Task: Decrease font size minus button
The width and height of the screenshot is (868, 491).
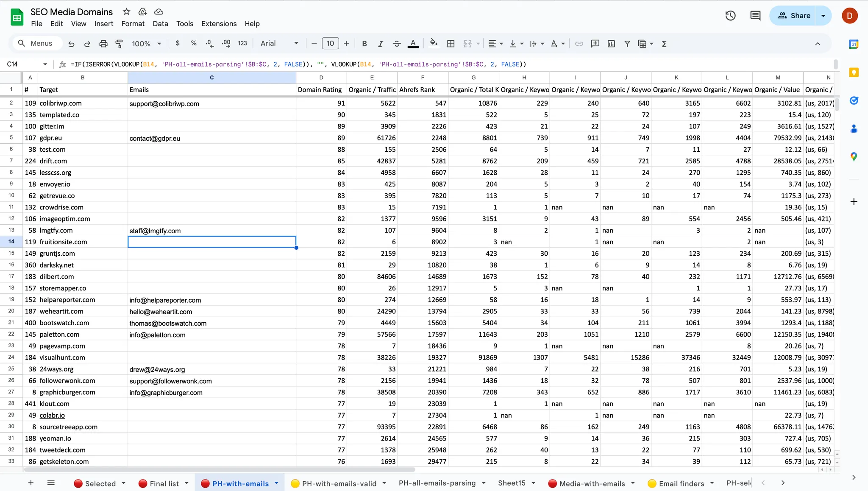Action: 314,43
